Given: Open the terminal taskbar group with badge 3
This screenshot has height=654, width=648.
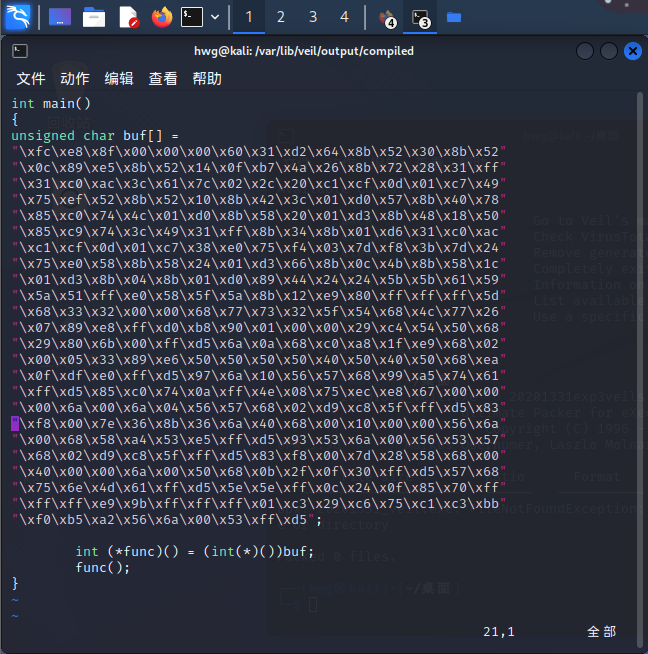Looking at the screenshot, I should (420, 18).
